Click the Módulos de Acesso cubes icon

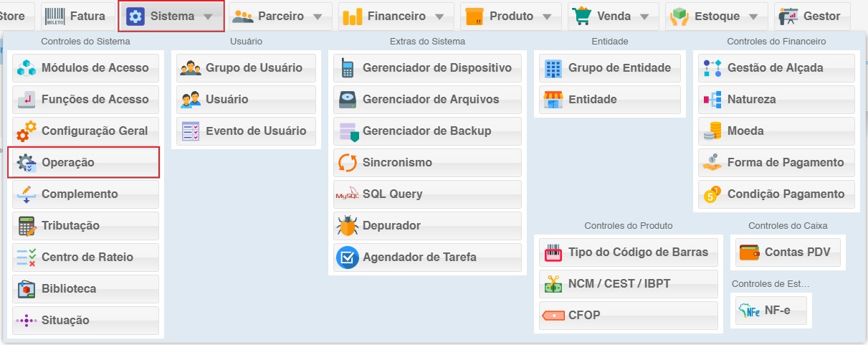(27, 68)
